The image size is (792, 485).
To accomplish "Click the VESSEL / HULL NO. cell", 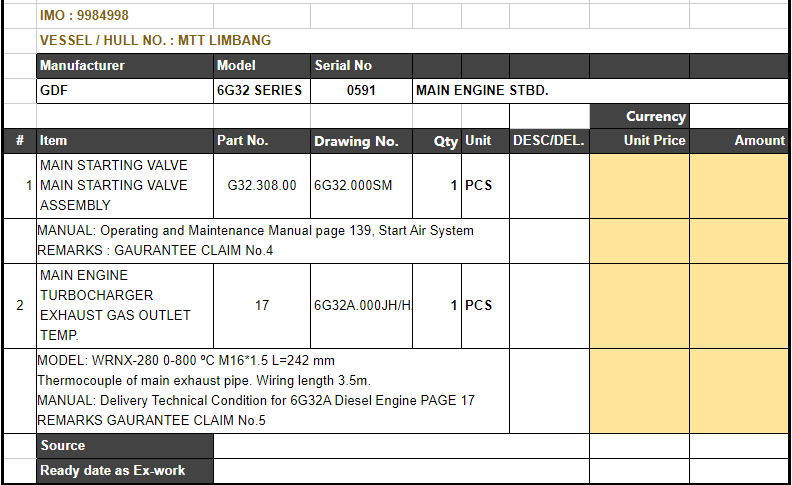I will (x=155, y=41).
